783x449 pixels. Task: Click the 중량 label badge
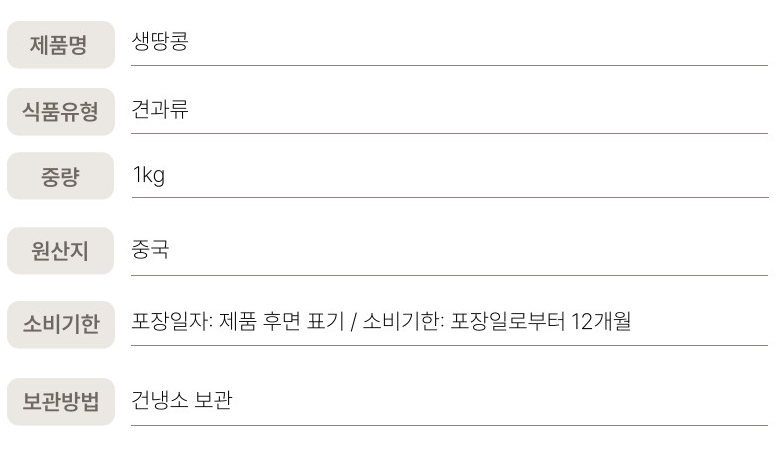point(60,176)
